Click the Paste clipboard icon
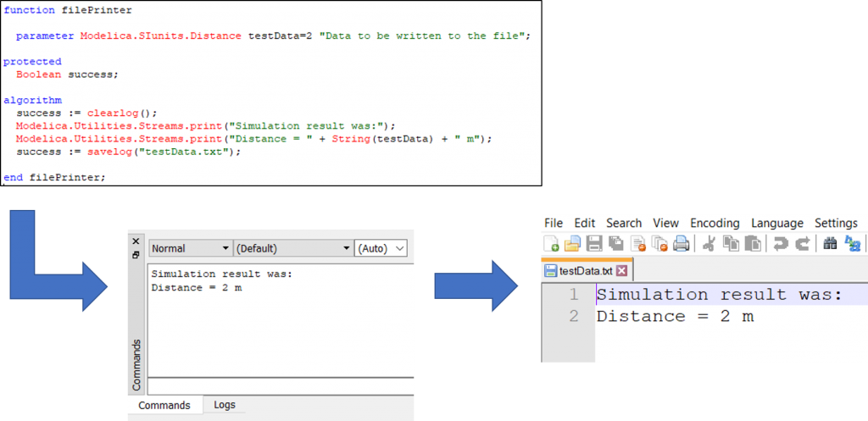This screenshot has height=421, width=868. pyautogui.click(x=753, y=243)
